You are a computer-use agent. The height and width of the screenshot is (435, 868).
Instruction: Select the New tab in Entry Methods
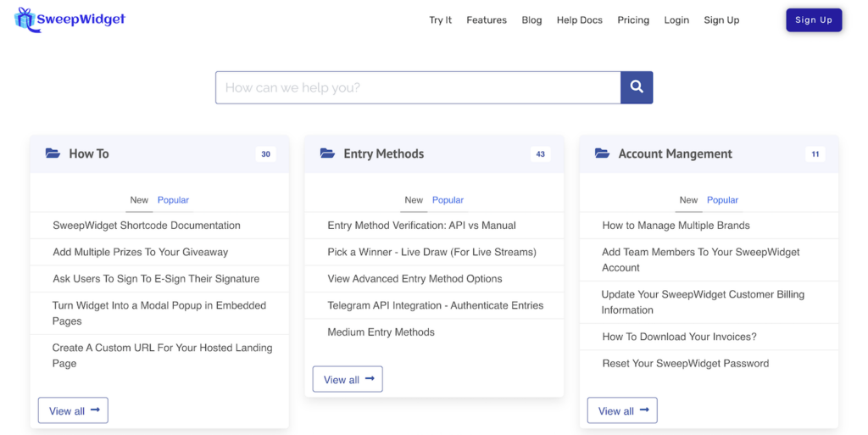click(x=414, y=200)
